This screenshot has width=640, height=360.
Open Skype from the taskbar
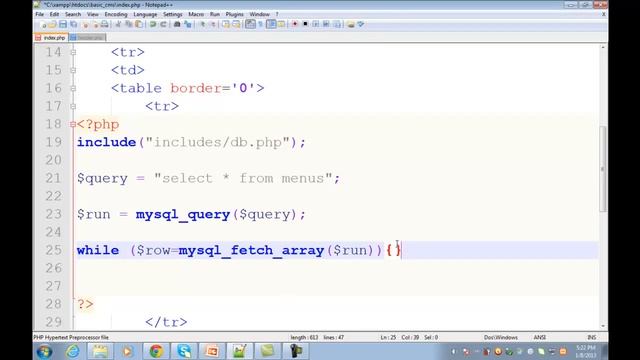pos(184,351)
